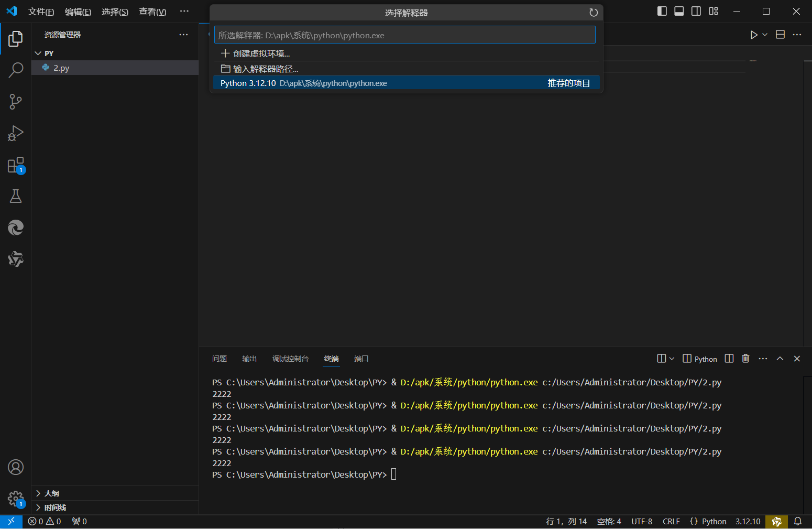812x529 pixels.
Task: Open Explorer views and more actions
Action: point(183,35)
